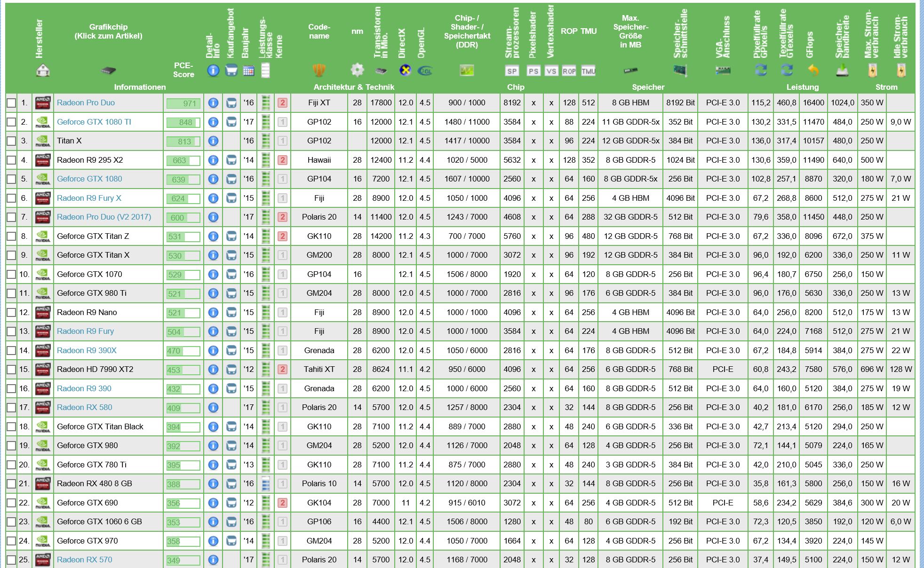Click info icon for Radeon RX 570
924x568 pixels.
tap(213, 560)
